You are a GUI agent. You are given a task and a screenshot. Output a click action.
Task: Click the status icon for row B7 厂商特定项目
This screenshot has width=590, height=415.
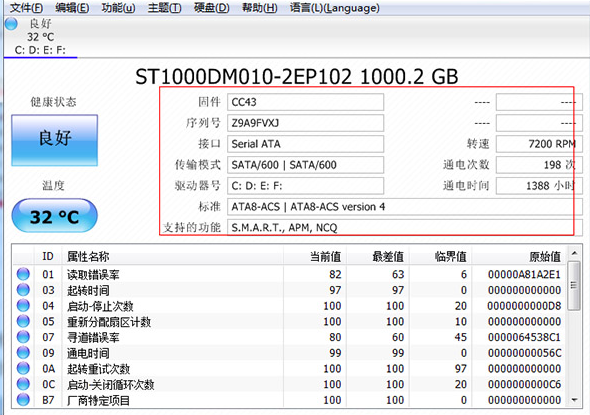click(23, 400)
